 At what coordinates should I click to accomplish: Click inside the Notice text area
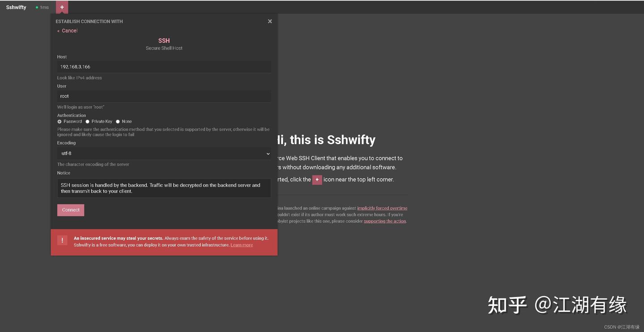click(164, 187)
